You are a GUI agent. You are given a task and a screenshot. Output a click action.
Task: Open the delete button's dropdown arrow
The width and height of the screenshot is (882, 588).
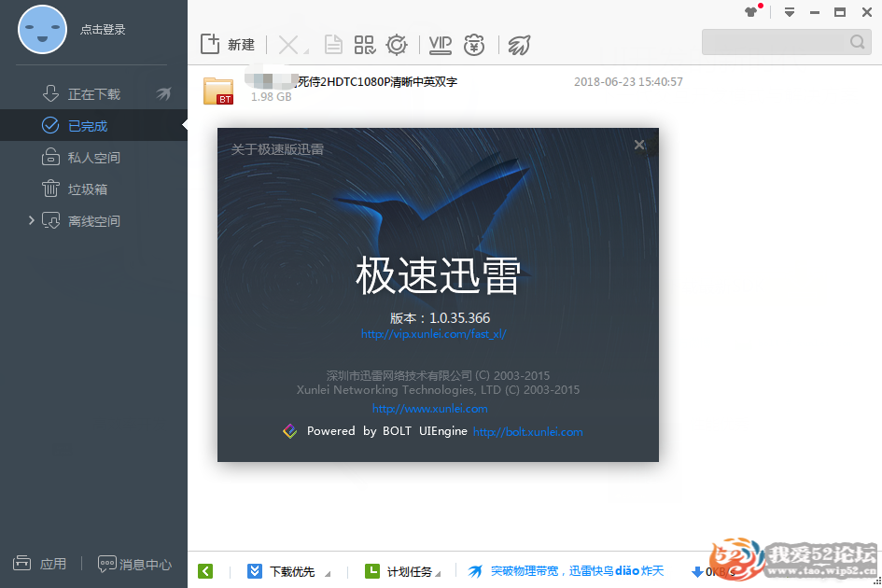(306, 51)
